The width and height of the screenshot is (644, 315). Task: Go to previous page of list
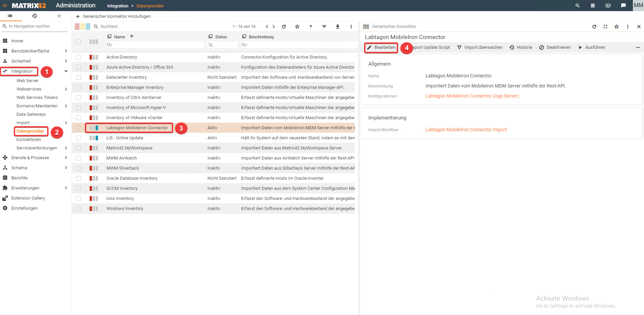[267, 27]
